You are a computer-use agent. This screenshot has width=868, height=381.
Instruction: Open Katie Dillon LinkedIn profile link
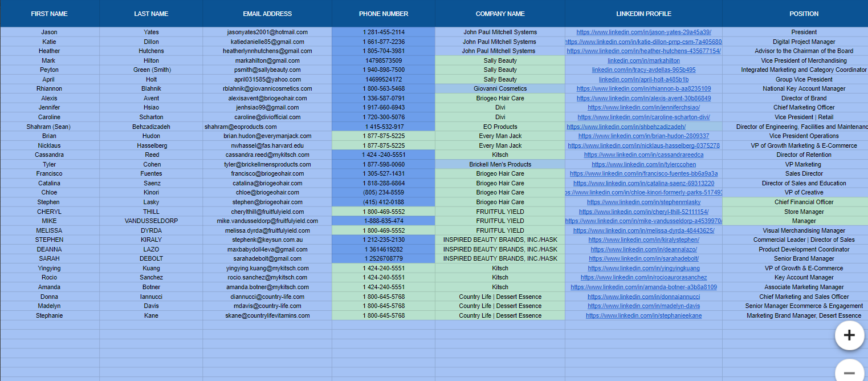pyautogui.click(x=644, y=42)
